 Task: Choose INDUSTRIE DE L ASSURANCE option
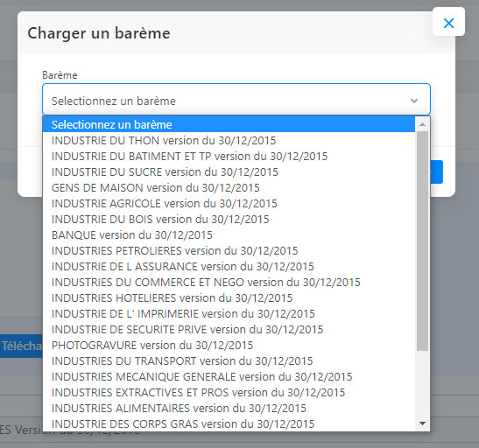point(229,266)
